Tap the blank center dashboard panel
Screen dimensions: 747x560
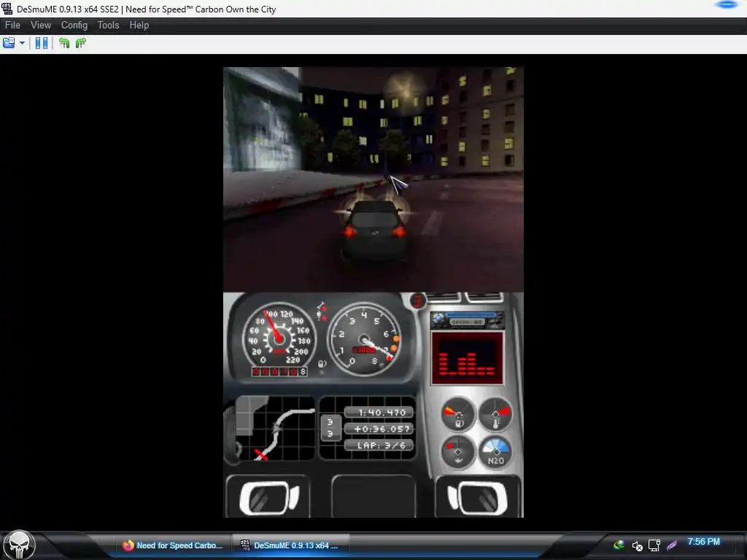click(373, 496)
